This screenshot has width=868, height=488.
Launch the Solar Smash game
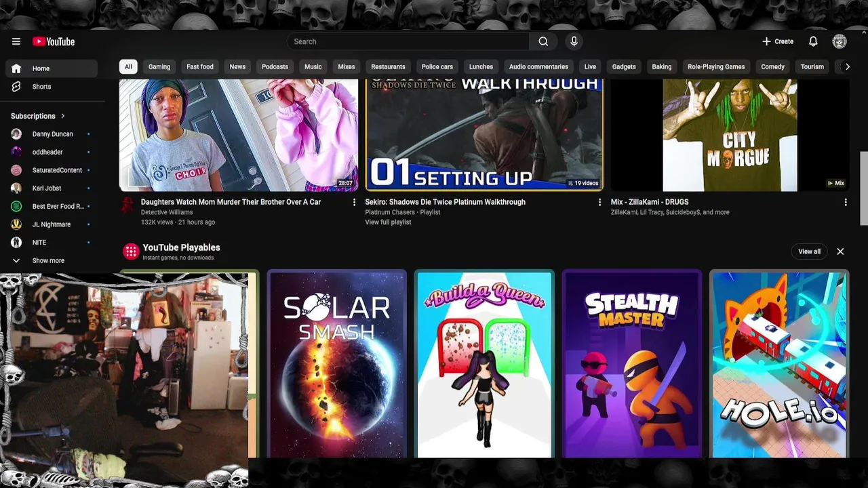tap(337, 365)
